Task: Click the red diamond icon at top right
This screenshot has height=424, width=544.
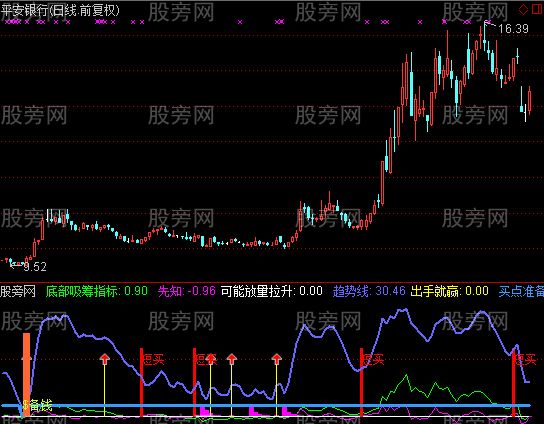Action: [523, 9]
